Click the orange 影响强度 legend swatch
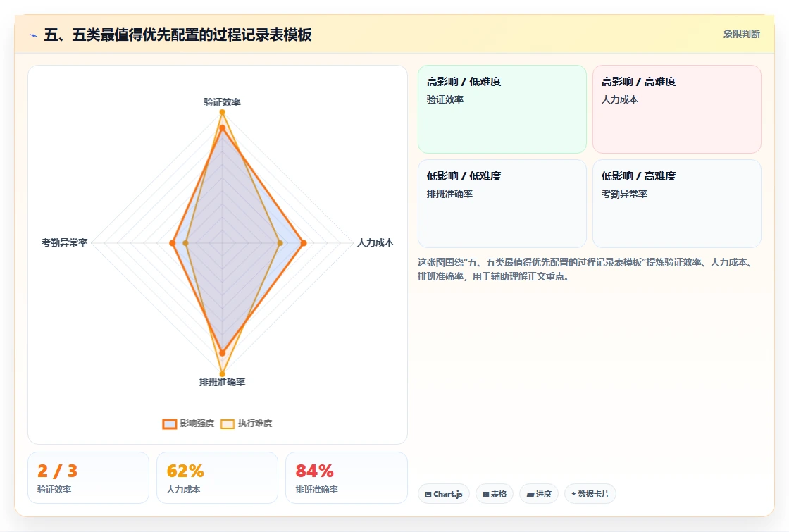The image size is (789, 532). click(x=170, y=423)
